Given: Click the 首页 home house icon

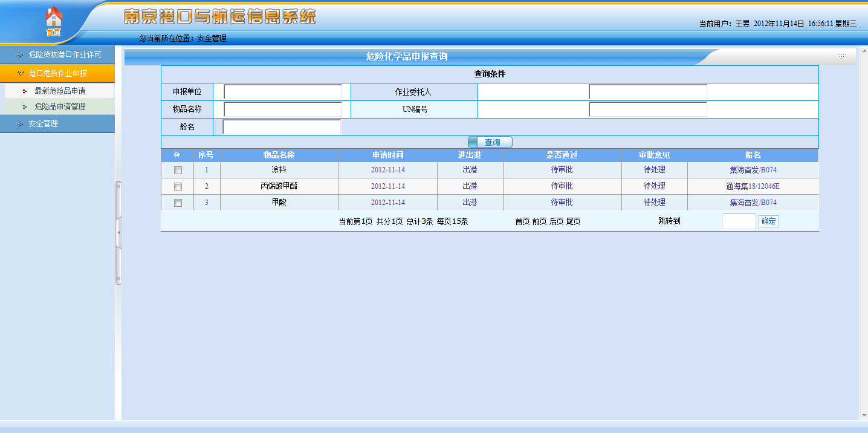Looking at the screenshot, I should click(x=54, y=18).
